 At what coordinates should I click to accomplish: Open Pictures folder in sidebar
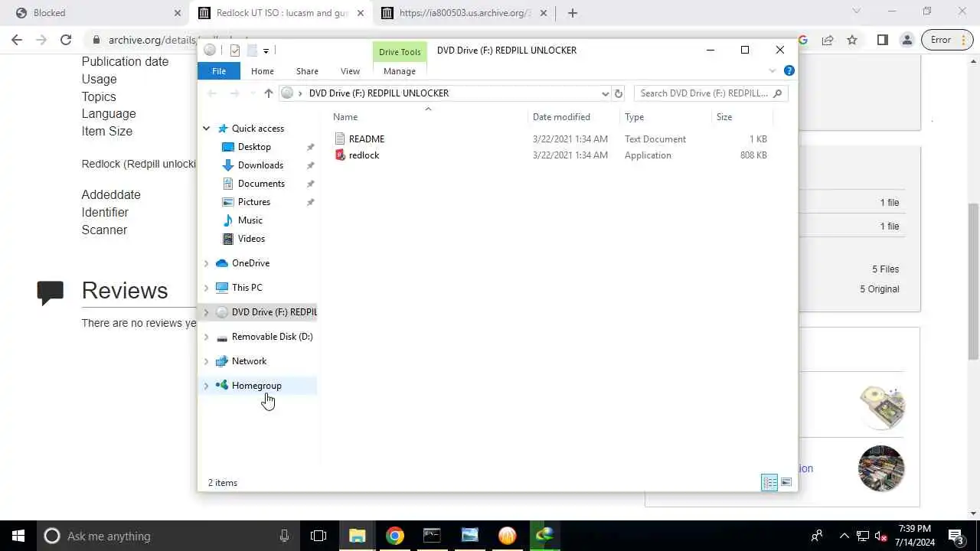[x=254, y=202]
